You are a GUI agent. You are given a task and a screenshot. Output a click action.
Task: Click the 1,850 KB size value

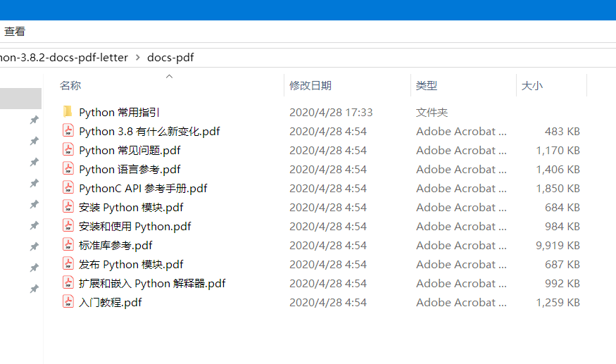click(558, 188)
